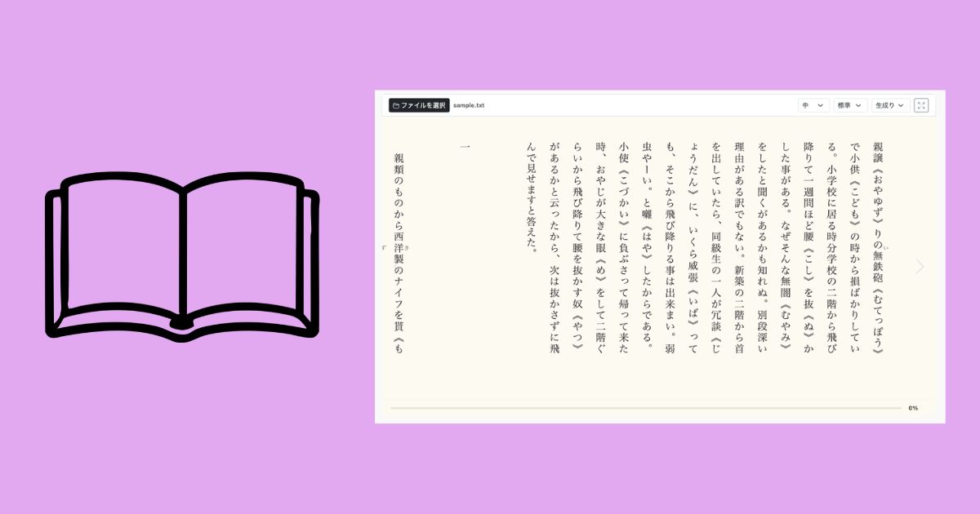The image size is (980, 514).
Task: Click the short line ending with と答えた。
Action: [533, 196]
